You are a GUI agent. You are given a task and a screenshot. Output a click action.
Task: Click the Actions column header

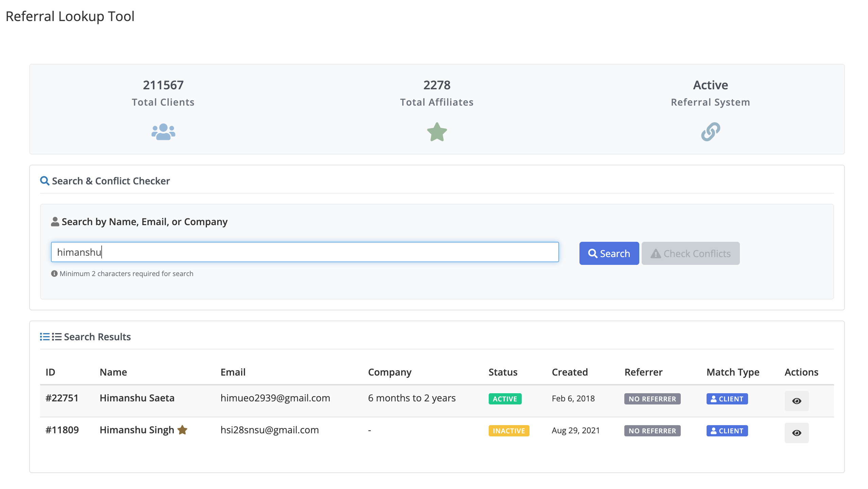coord(801,372)
